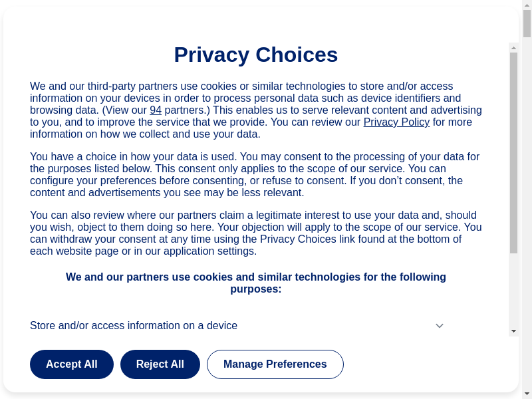Click the Accept All button

pyautogui.click(x=72, y=364)
